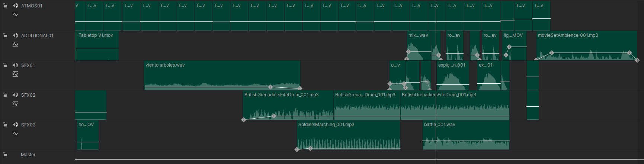Select the first BritishGrenadiersFifeDrum_001.mp3 clip with fade-in

[x=288, y=105]
